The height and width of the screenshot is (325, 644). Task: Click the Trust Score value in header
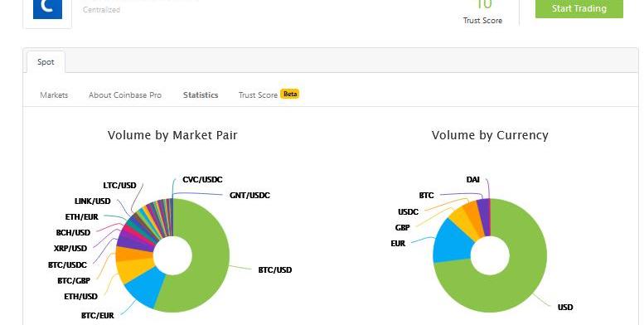point(483,5)
